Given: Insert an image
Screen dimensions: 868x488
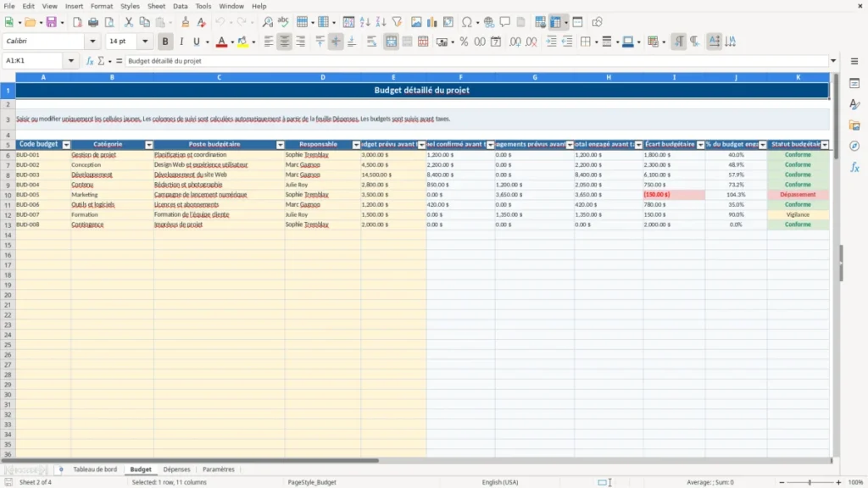Looking at the screenshot, I should [416, 22].
